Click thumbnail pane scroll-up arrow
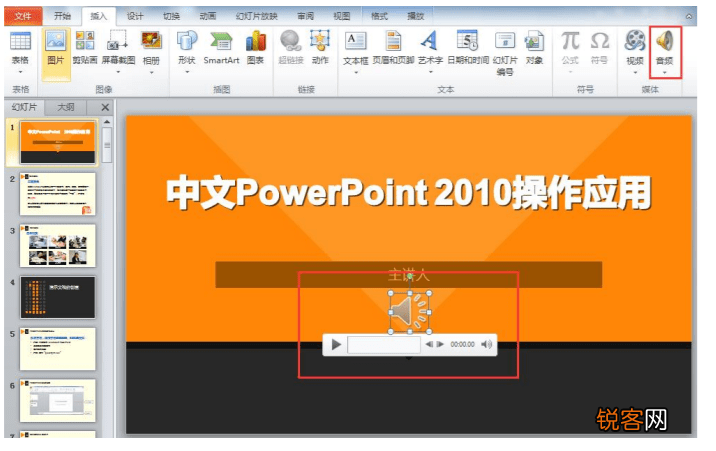Screen dimensions: 716x451 107,122
